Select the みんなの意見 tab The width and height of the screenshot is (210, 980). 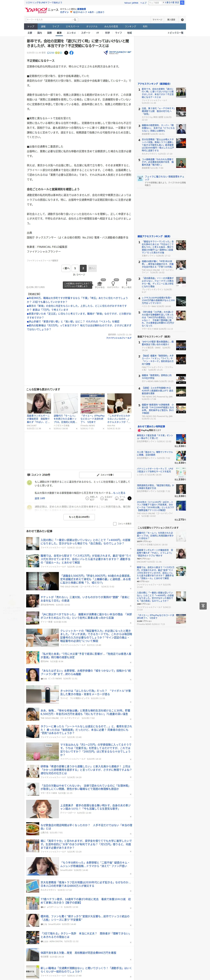[x=111, y=27]
